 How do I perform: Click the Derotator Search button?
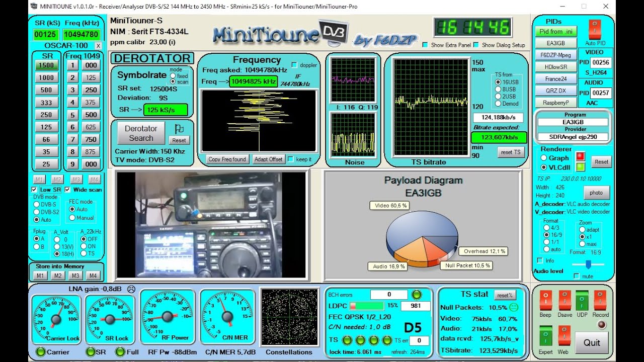click(141, 133)
